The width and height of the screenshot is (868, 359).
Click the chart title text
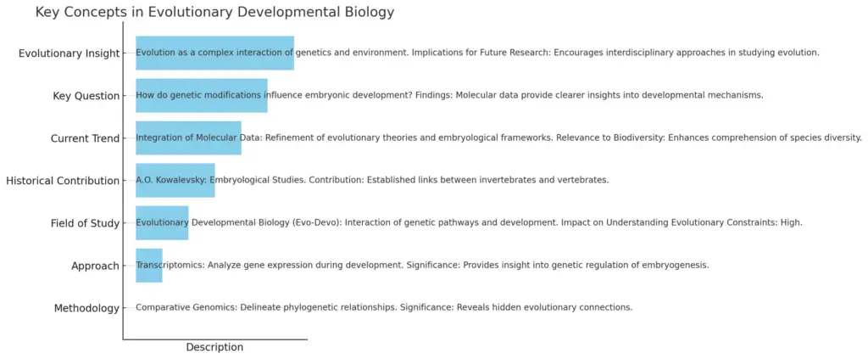click(214, 12)
